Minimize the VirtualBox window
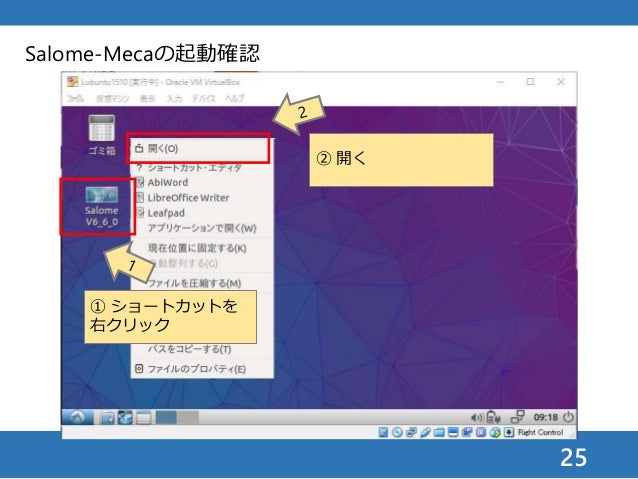The image size is (638, 479). (500, 82)
